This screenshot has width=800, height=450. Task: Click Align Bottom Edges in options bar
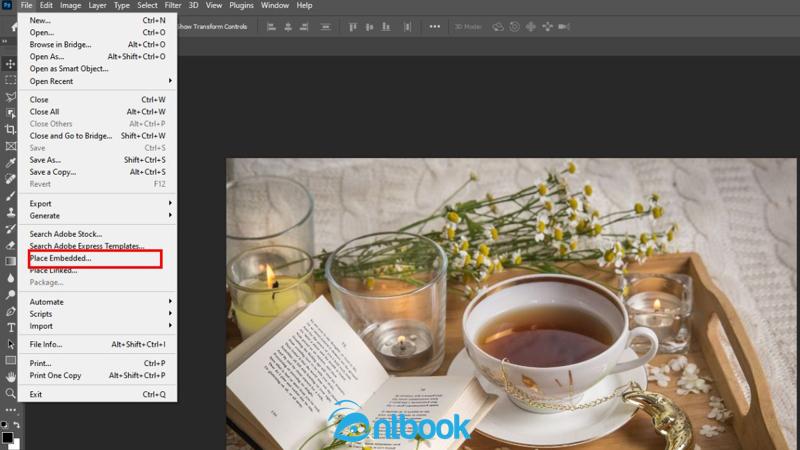(x=386, y=27)
